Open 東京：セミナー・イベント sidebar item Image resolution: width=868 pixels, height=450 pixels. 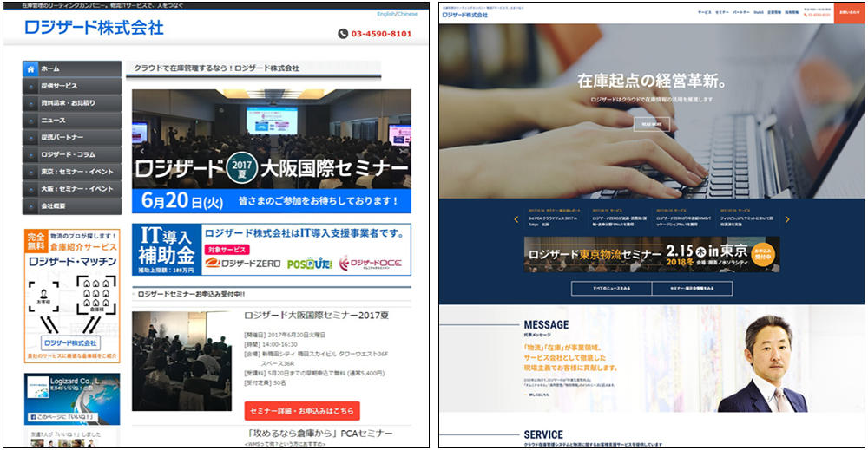(72, 172)
